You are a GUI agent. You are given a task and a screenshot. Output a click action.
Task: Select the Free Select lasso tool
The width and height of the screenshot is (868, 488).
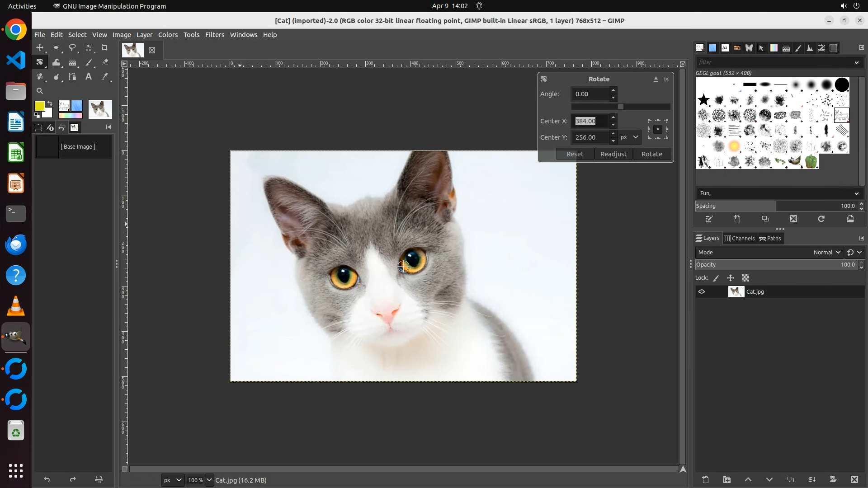click(x=72, y=48)
